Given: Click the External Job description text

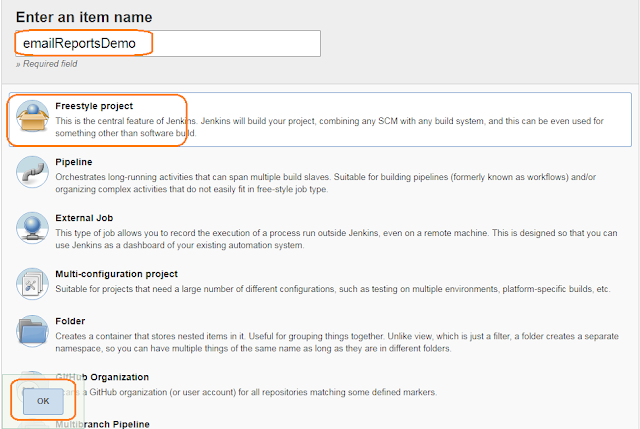Looking at the screenshot, I should (x=330, y=234).
